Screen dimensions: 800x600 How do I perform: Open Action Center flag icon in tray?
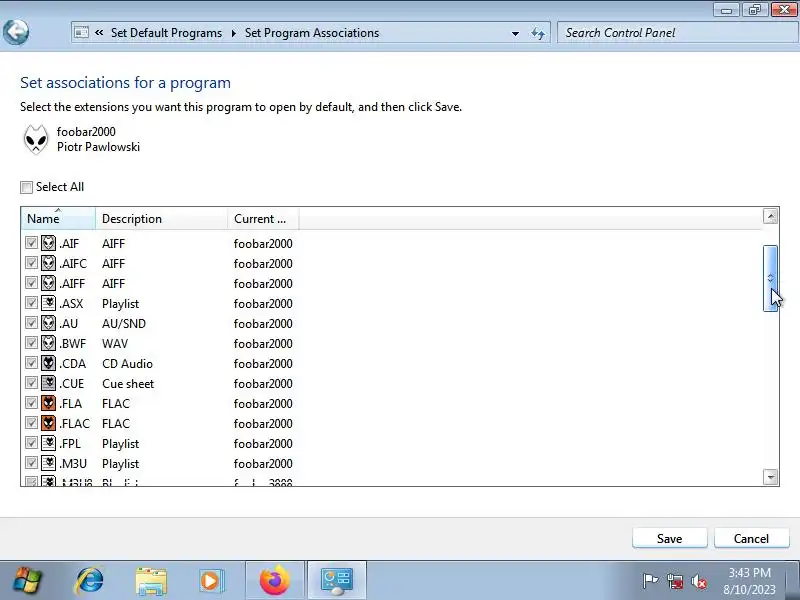point(650,581)
